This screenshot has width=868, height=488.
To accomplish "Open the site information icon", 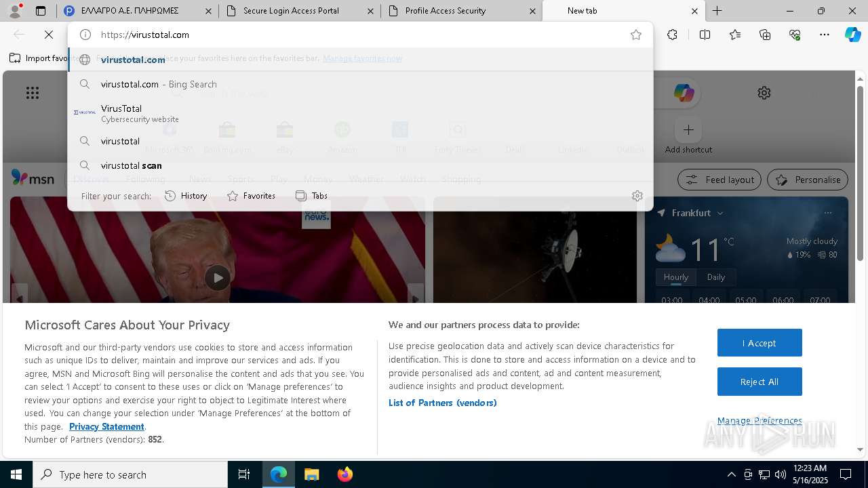I will coord(85,35).
